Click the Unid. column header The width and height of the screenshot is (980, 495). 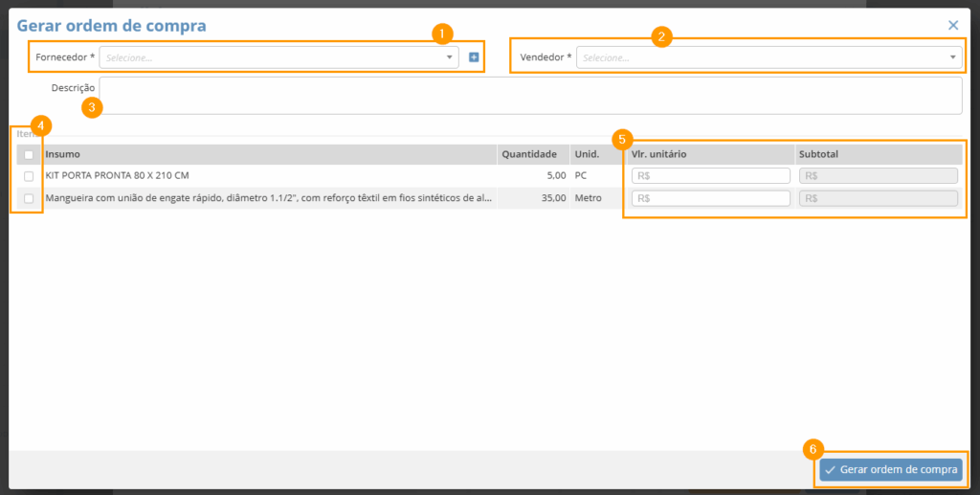586,154
